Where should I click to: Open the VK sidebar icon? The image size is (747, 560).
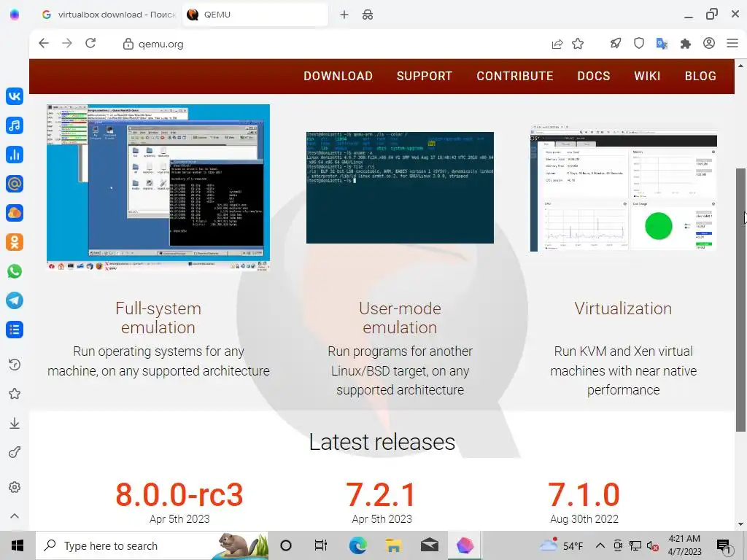point(15,96)
